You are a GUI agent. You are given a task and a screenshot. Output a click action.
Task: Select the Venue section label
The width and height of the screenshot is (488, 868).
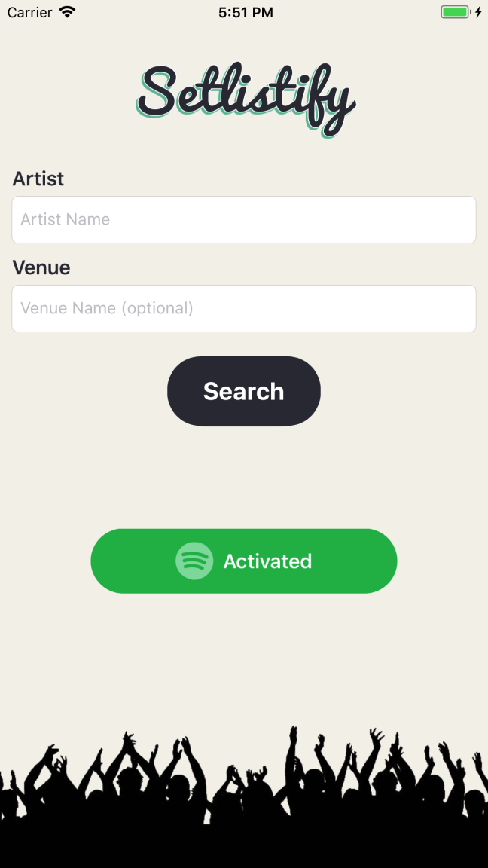click(x=41, y=267)
